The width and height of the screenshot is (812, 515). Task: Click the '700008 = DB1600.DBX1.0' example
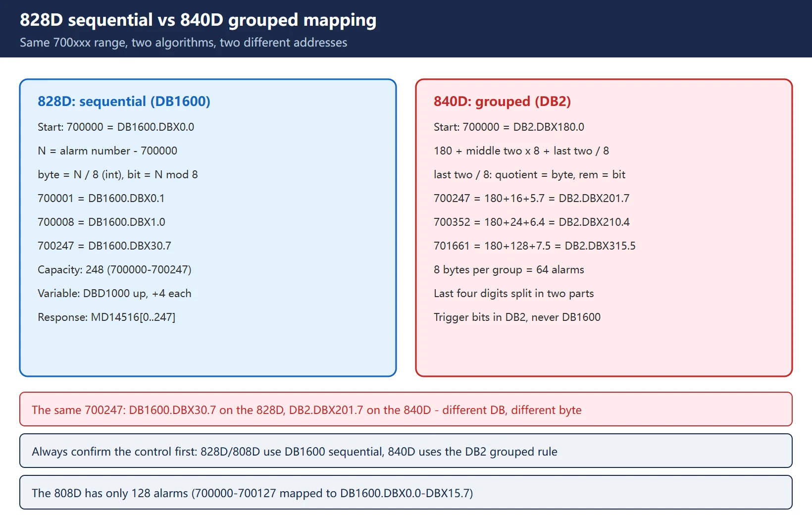101,222
